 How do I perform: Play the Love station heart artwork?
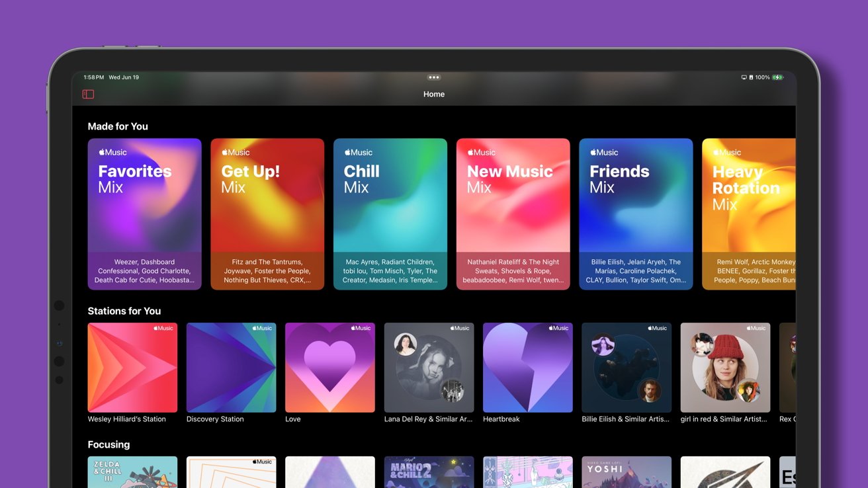(330, 368)
